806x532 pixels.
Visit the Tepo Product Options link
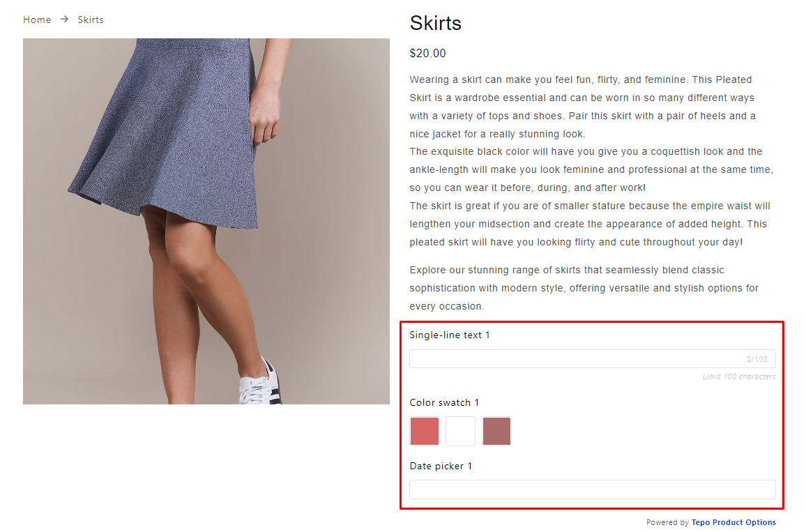733,522
